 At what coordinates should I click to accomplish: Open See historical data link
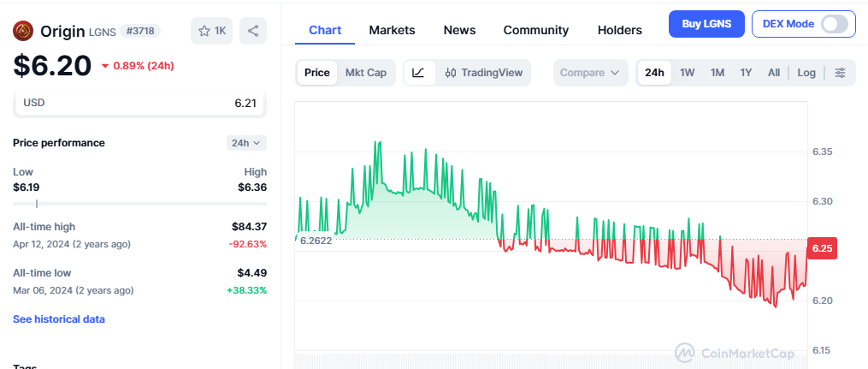(59, 319)
